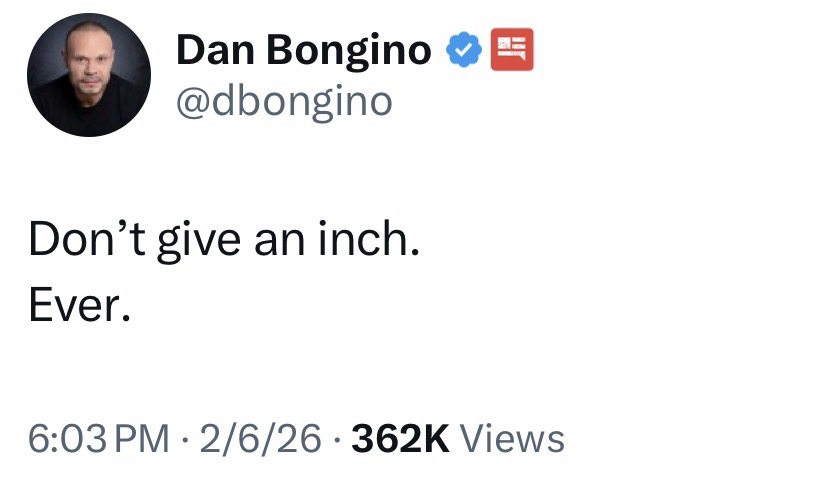
Task: Click the "PM" in the timestamp
Action: [146, 438]
